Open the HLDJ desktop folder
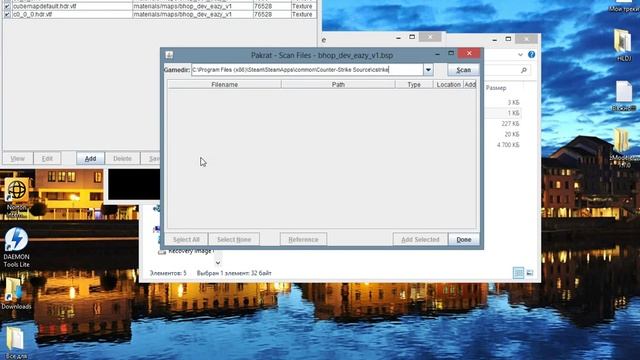Image resolution: width=640 pixels, height=360 pixels. [624, 45]
